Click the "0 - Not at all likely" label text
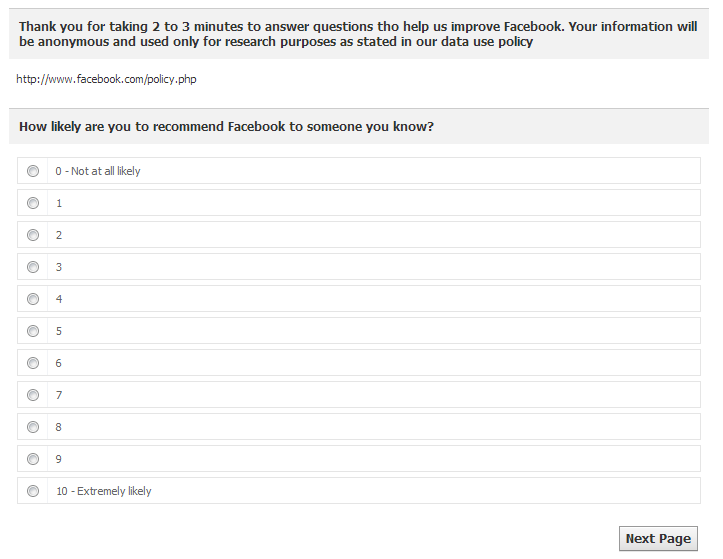 pos(98,171)
